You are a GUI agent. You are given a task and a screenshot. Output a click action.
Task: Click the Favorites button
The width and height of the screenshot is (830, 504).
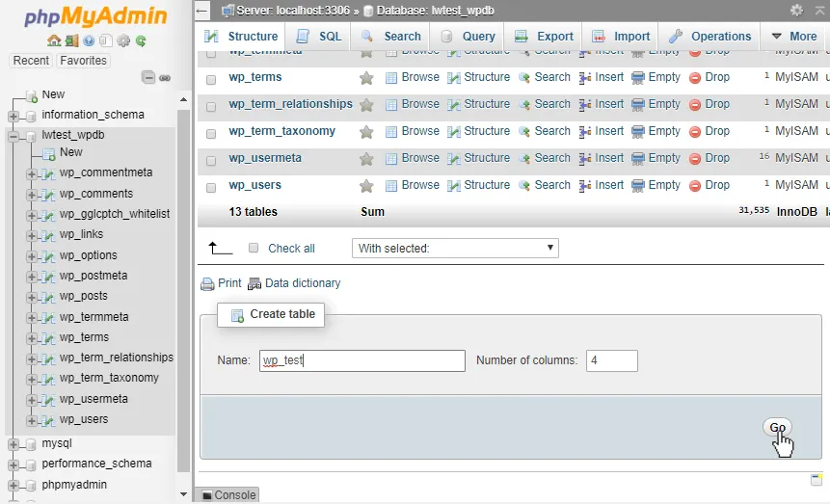(x=83, y=61)
